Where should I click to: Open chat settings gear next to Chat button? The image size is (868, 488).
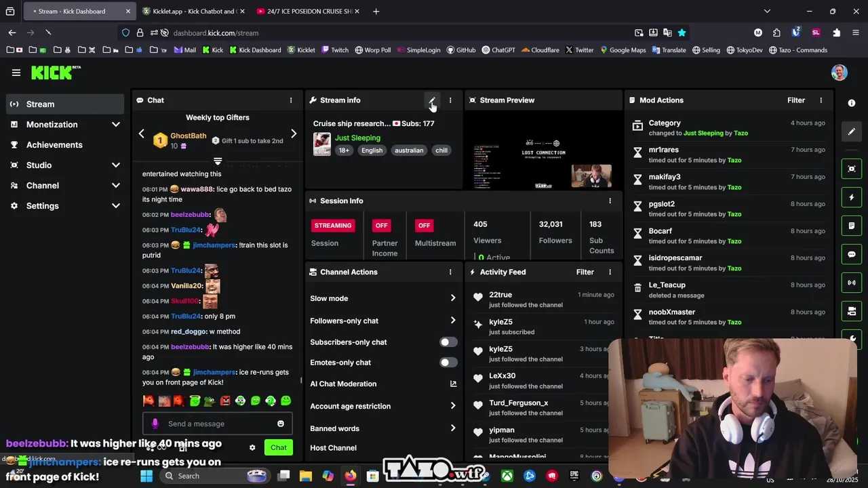[252, 447]
